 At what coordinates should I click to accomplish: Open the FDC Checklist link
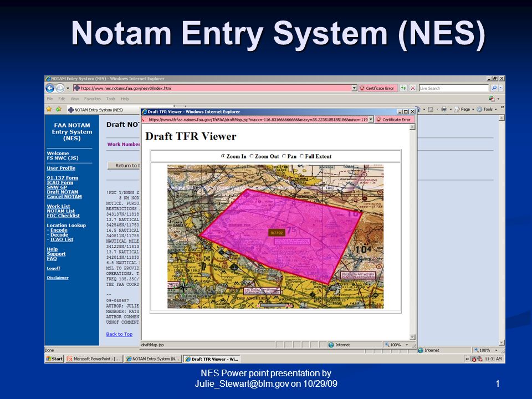63,216
